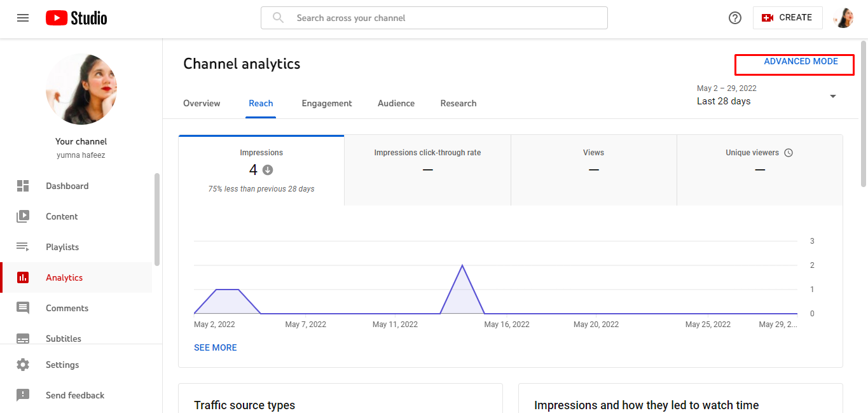
Task: Click the clock icon beside Unique viewers
Action: pos(789,153)
